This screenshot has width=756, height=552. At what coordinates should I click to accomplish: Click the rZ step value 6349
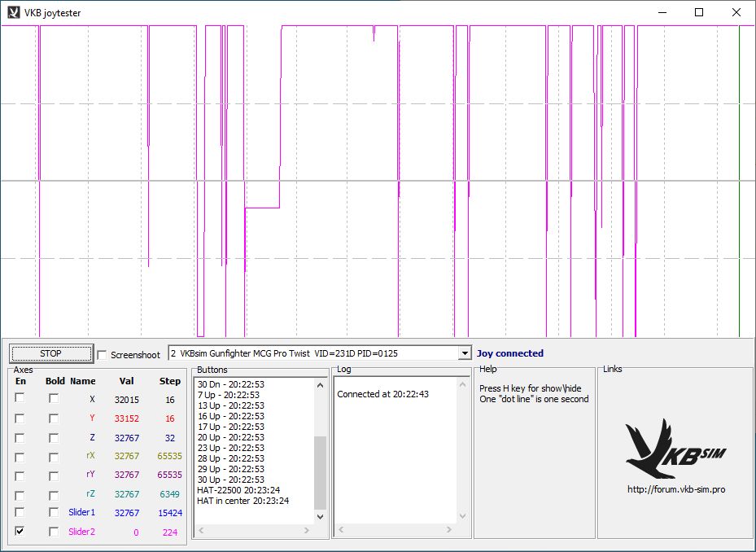pos(170,494)
